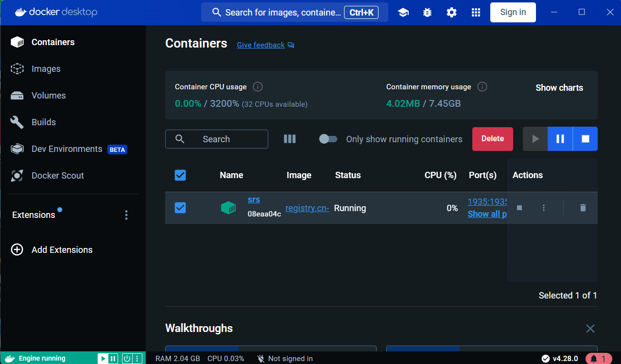The height and width of the screenshot is (364, 621).
Task: Sort by the Image column header
Action: pyautogui.click(x=299, y=175)
